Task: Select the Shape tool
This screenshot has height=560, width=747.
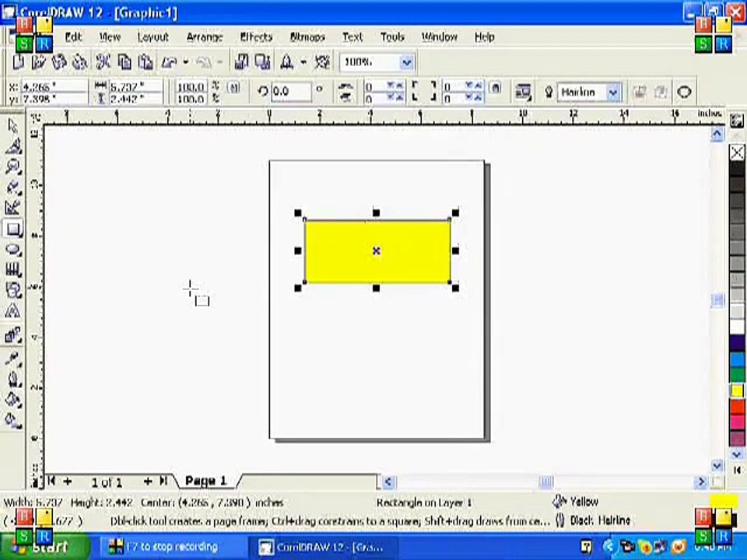Action: pyautogui.click(x=13, y=145)
